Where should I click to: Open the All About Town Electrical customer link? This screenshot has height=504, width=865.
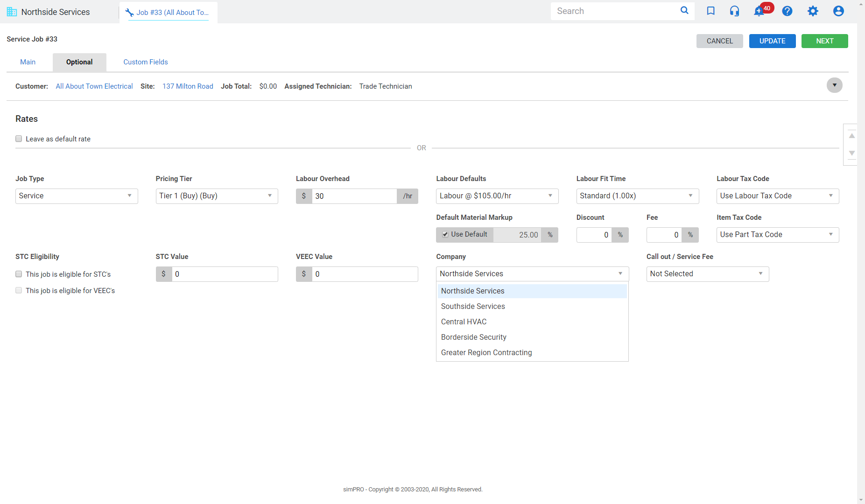94,86
